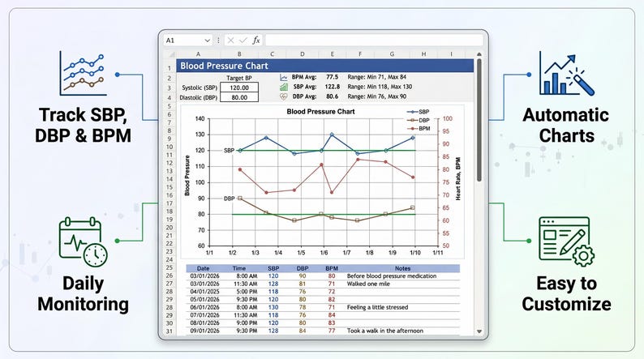Click the Diastolic target cell 80.00

pyautogui.click(x=239, y=97)
